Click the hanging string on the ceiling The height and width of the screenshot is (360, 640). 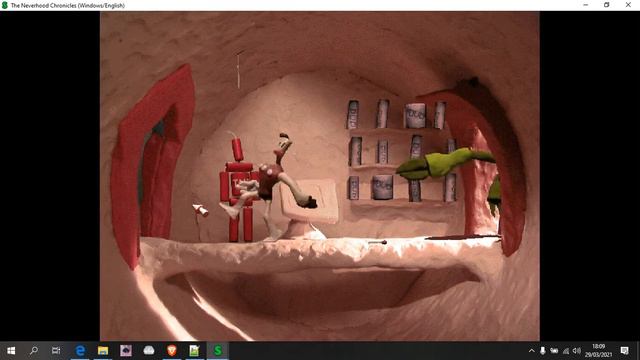tap(238, 70)
